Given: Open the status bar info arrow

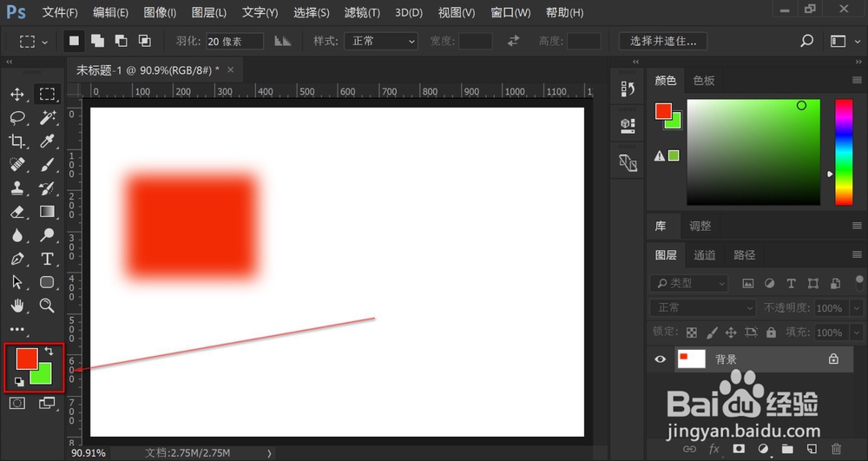Looking at the screenshot, I should pyautogui.click(x=270, y=453).
